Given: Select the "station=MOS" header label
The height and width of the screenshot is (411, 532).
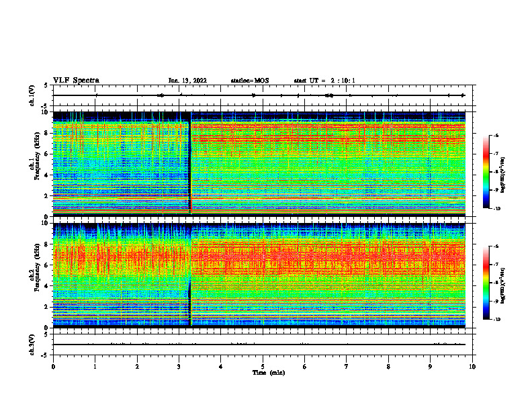Looking at the screenshot, I should [x=250, y=81].
